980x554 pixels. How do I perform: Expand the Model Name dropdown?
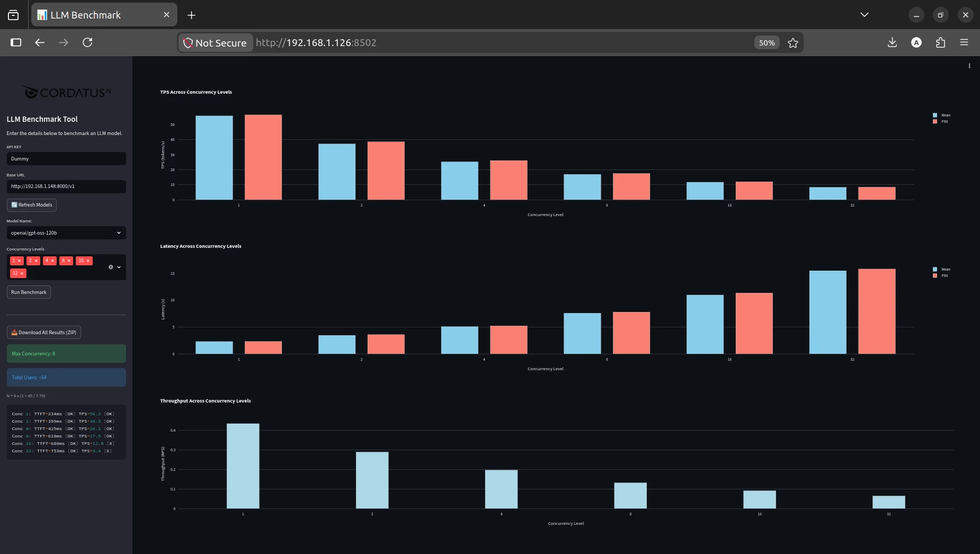tap(66, 233)
